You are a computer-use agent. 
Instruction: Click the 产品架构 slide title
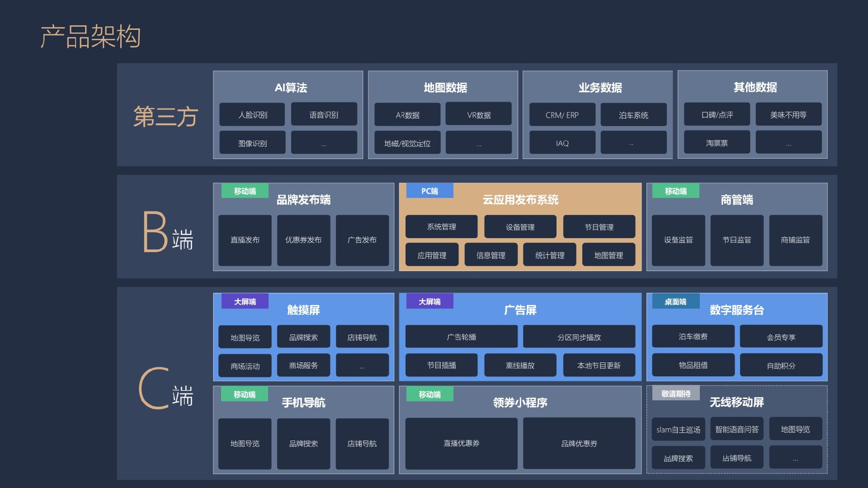coord(90,37)
